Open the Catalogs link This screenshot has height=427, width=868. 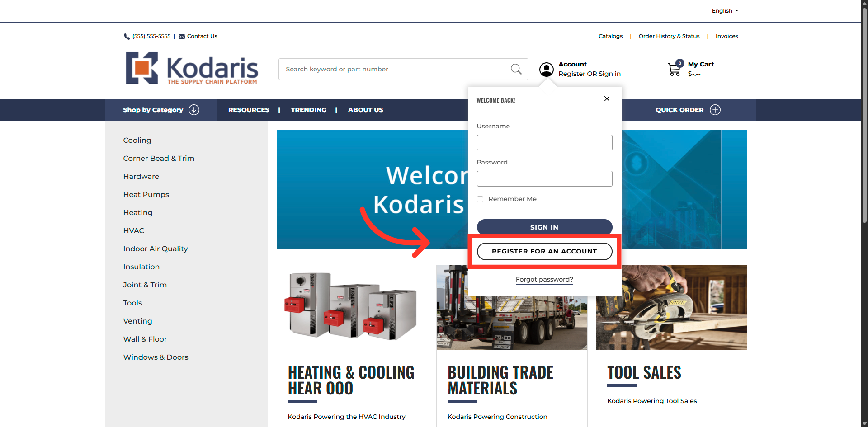click(610, 36)
